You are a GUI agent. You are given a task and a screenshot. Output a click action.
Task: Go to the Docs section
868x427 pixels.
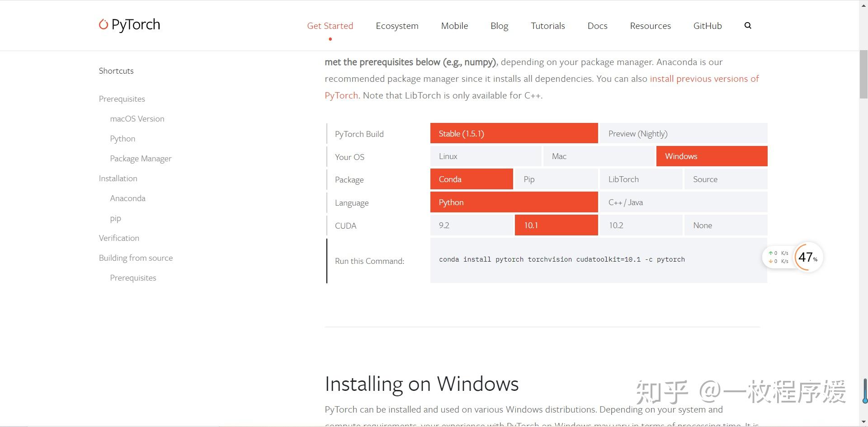(597, 26)
